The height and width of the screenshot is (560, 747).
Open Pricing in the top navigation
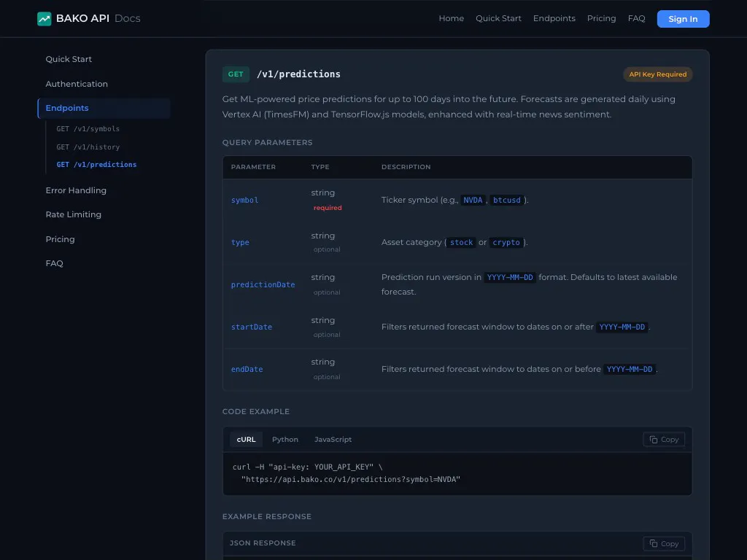click(x=601, y=18)
